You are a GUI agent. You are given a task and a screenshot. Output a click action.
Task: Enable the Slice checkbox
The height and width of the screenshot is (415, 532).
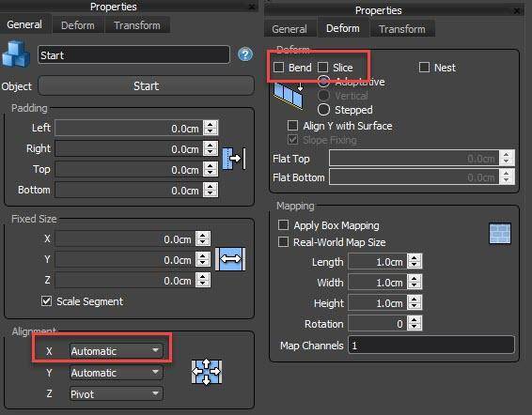click(322, 68)
